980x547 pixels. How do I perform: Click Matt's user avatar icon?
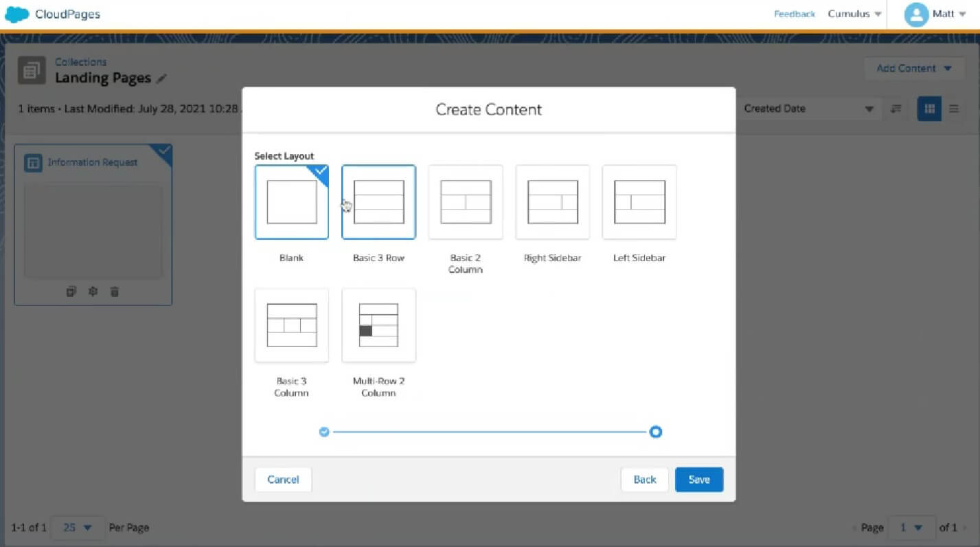pyautogui.click(x=916, y=14)
